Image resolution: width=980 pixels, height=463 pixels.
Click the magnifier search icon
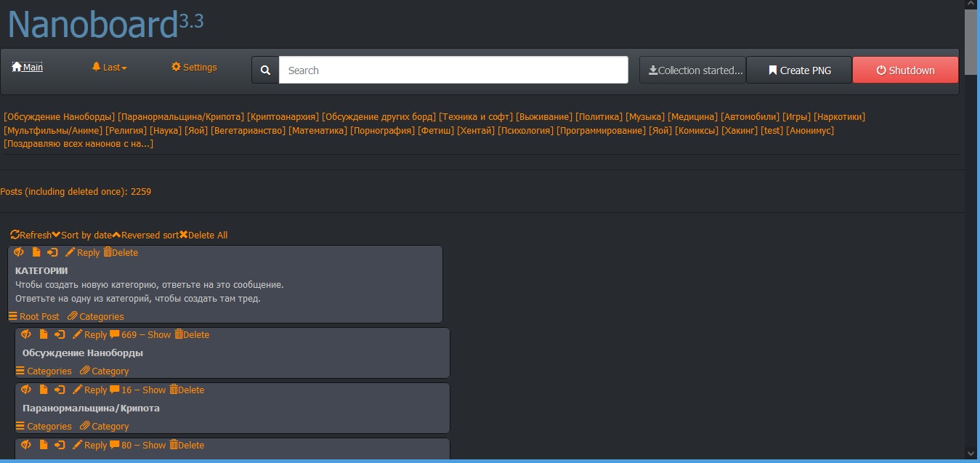(265, 71)
